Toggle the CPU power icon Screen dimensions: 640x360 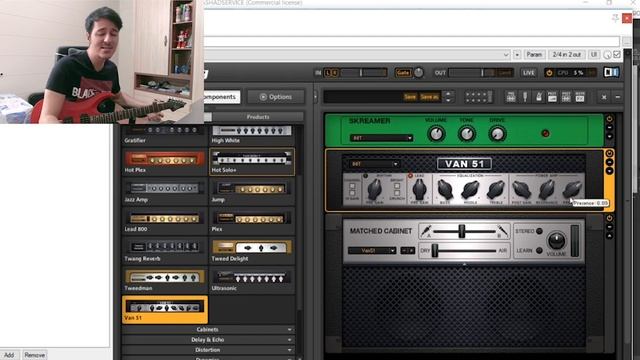[x=549, y=73]
